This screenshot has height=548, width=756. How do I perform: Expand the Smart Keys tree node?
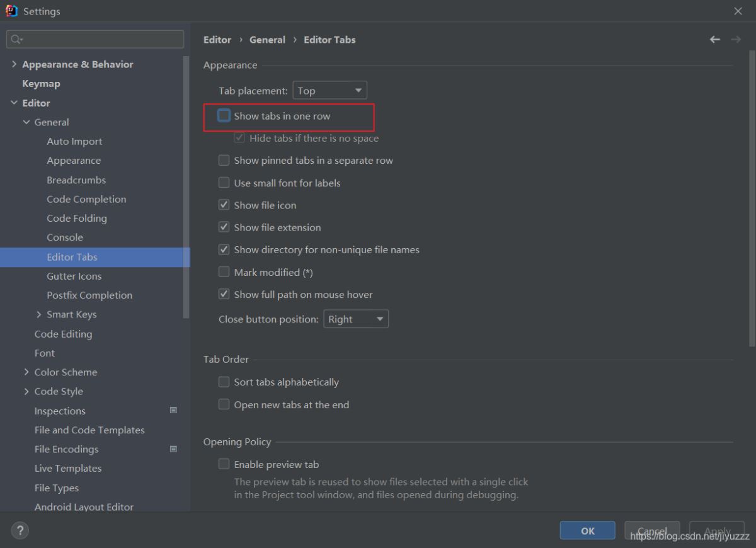(x=39, y=314)
